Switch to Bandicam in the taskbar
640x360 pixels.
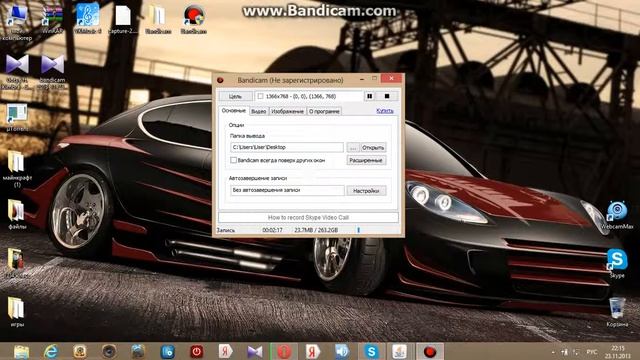pyautogui.click(x=429, y=351)
